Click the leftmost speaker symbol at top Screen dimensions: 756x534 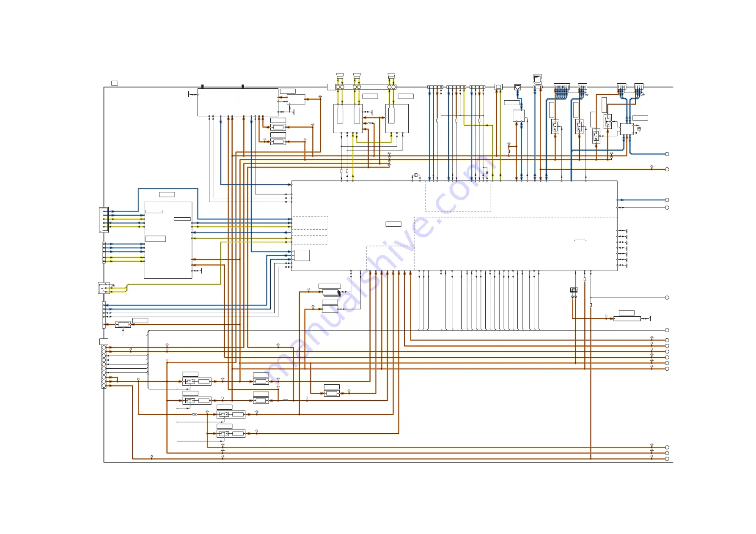(340, 76)
